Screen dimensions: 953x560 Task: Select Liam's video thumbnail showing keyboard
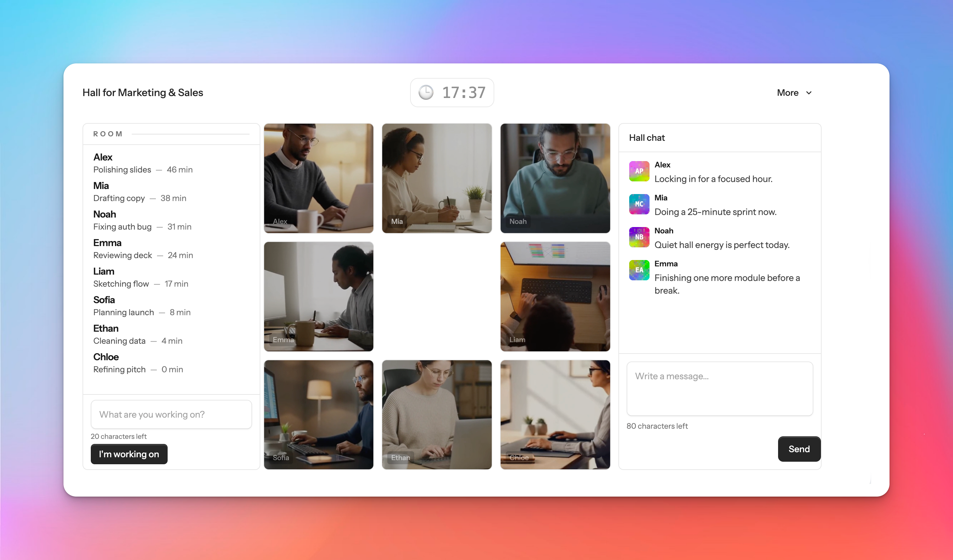pos(555,296)
